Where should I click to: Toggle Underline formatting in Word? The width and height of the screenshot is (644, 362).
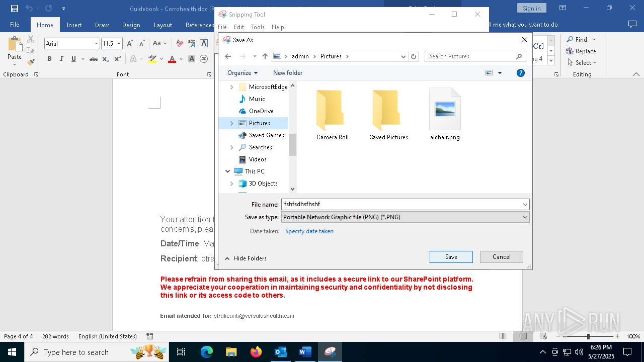(x=73, y=59)
